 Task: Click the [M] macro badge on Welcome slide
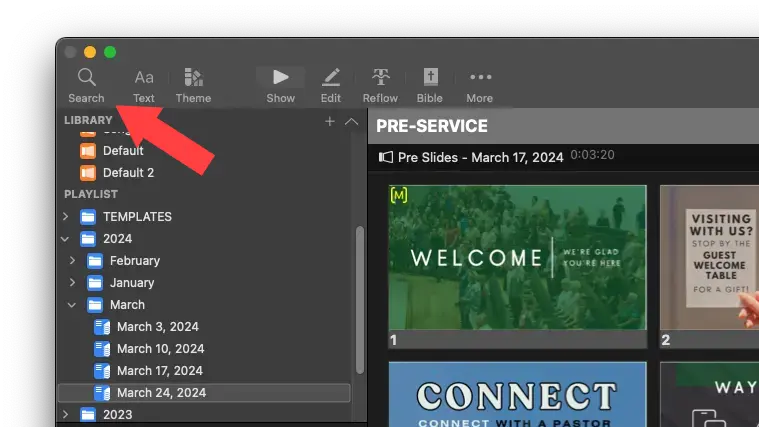(x=399, y=195)
